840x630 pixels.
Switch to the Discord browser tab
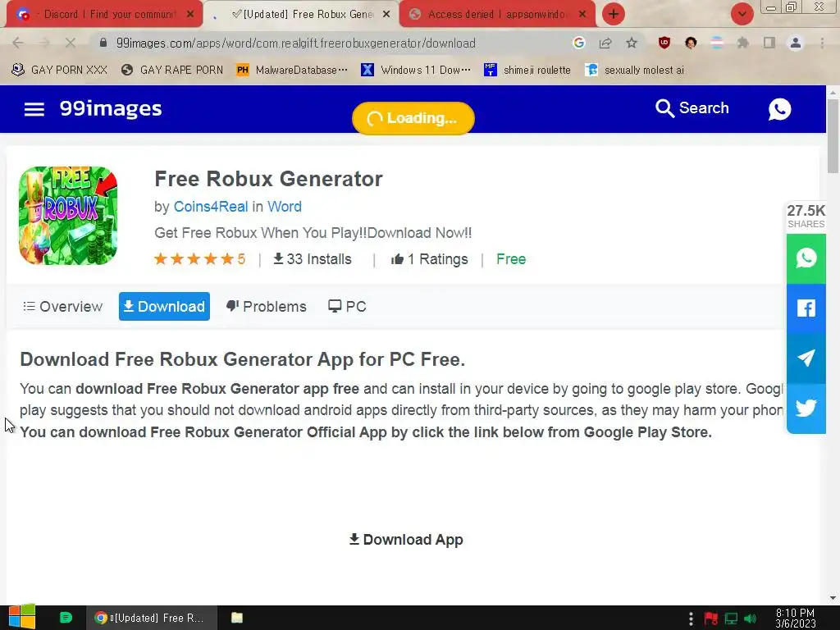[104, 14]
